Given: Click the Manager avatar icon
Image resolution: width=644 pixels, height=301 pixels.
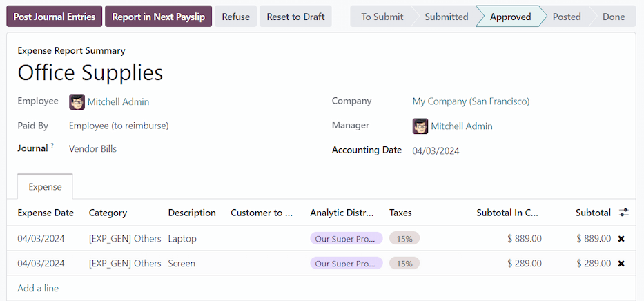Looking at the screenshot, I should pyautogui.click(x=420, y=126).
